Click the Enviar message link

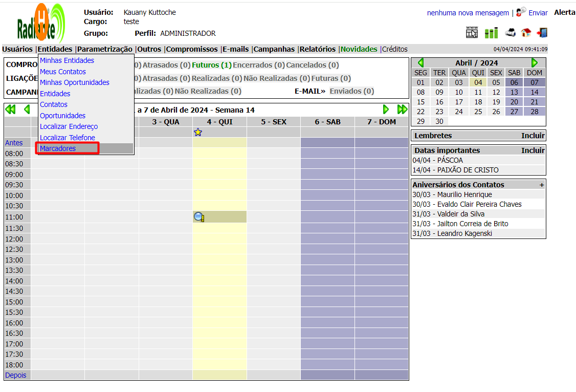[538, 13]
